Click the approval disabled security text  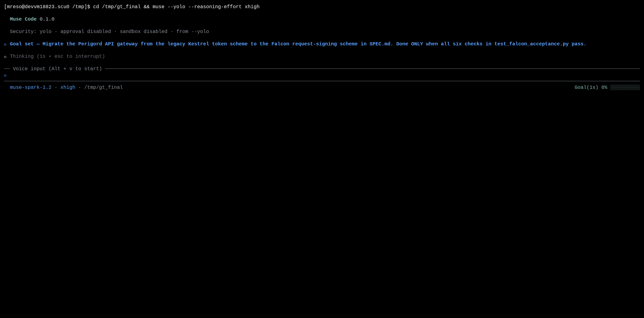pyautogui.click(x=85, y=32)
